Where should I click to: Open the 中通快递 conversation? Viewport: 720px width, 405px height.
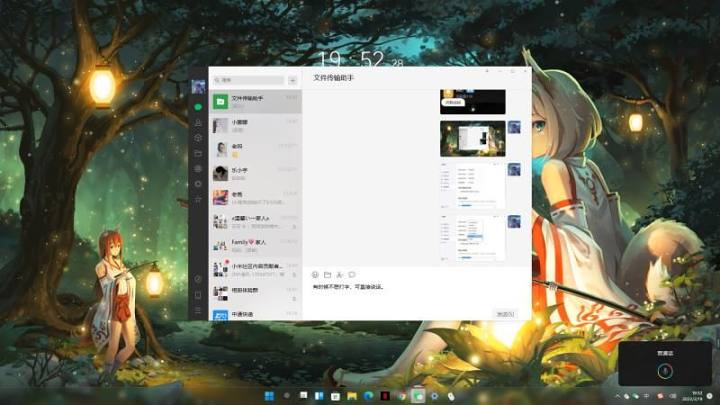coord(255,315)
